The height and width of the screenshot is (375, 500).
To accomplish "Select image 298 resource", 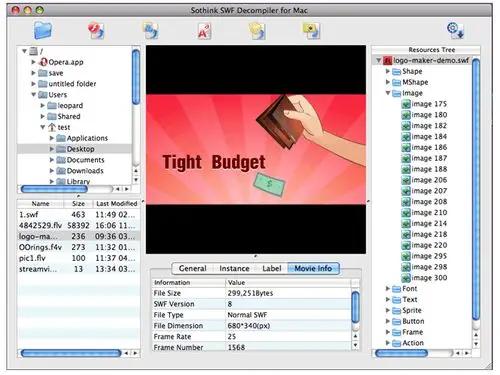I will (x=424, y=267).
